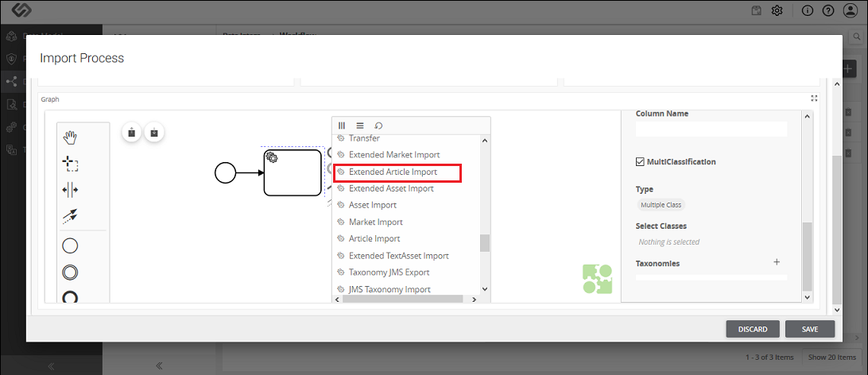
Task: Click the save disk icon in top bar
Action: 757,10
